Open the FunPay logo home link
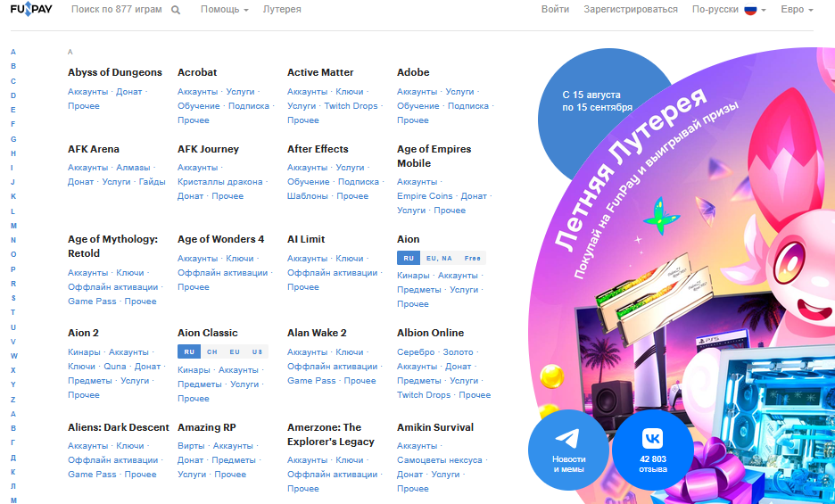835x504 pixels. [x=31, y=9]
